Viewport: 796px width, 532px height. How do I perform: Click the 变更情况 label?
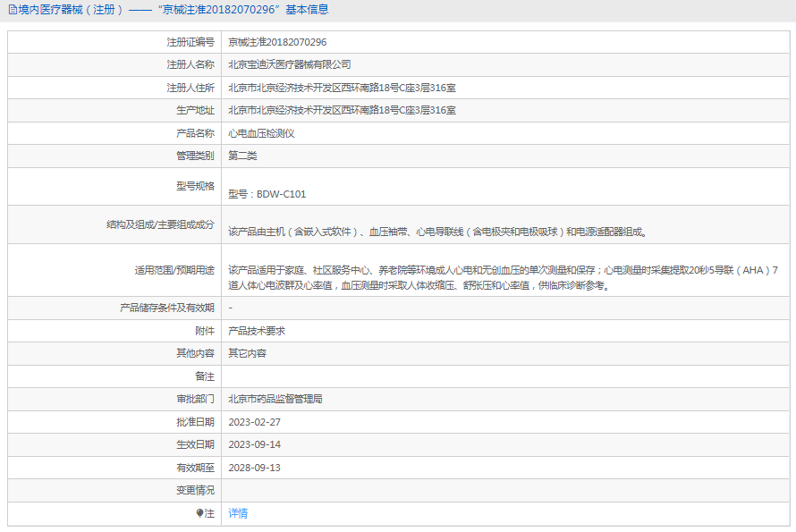pyautogui.click(x=196, y=490)
